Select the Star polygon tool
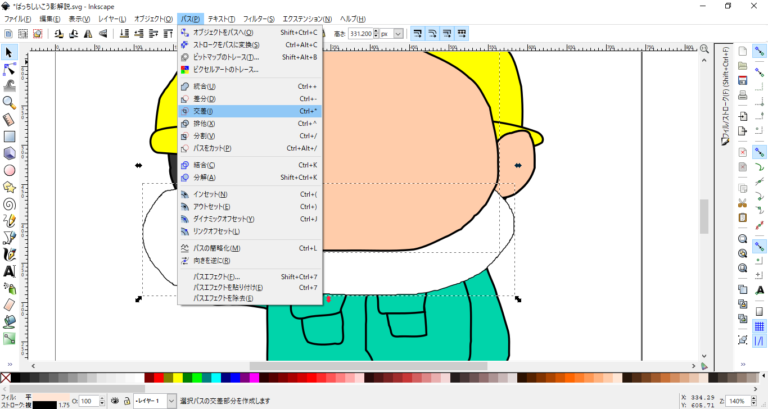Viewport: 768px width, 409px height. tap(9, 187)
